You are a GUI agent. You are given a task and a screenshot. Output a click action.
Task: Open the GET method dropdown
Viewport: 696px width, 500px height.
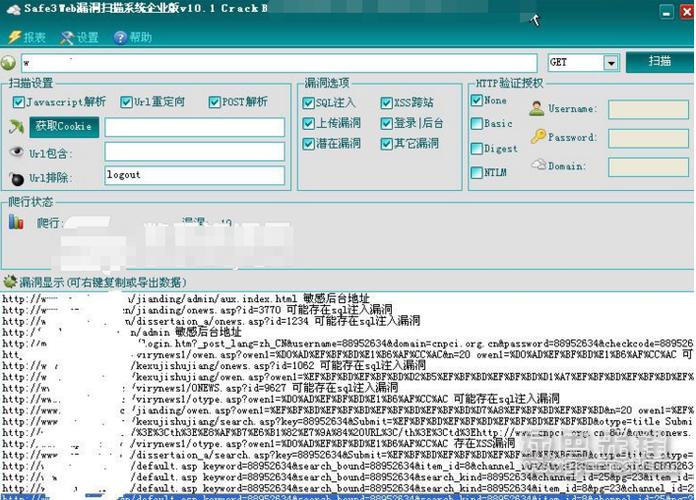click(611, 63)
